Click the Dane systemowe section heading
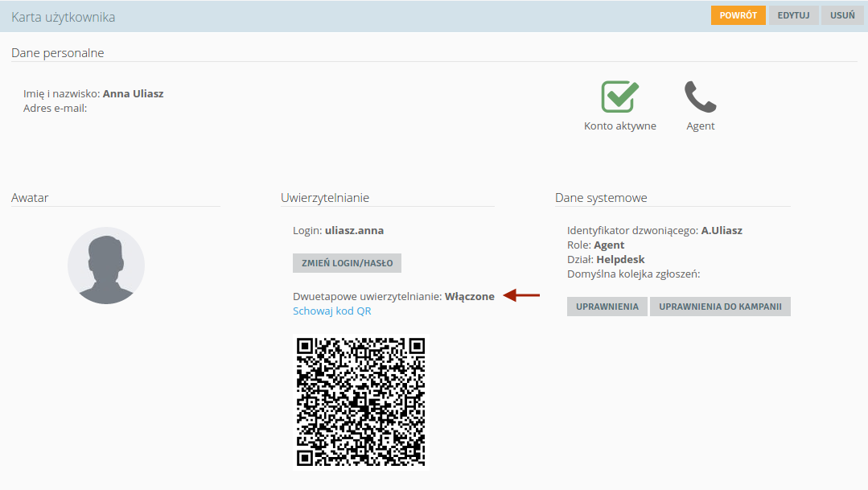This screenshot has height=490, width=868. (x=601, y=198)
